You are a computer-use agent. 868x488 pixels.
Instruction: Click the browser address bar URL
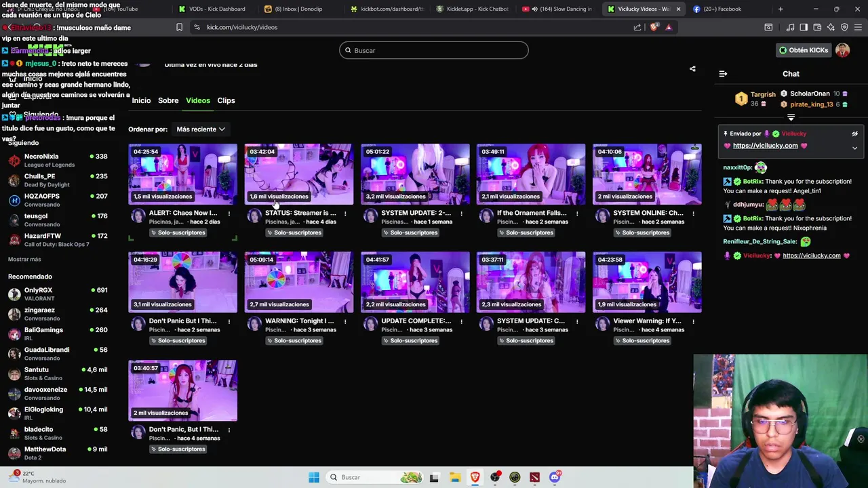point(242,27)
